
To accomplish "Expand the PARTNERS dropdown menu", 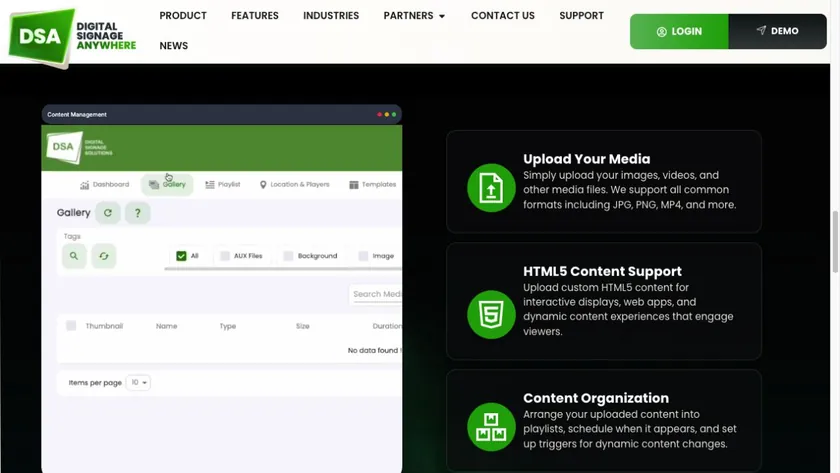I will (414, 16).
